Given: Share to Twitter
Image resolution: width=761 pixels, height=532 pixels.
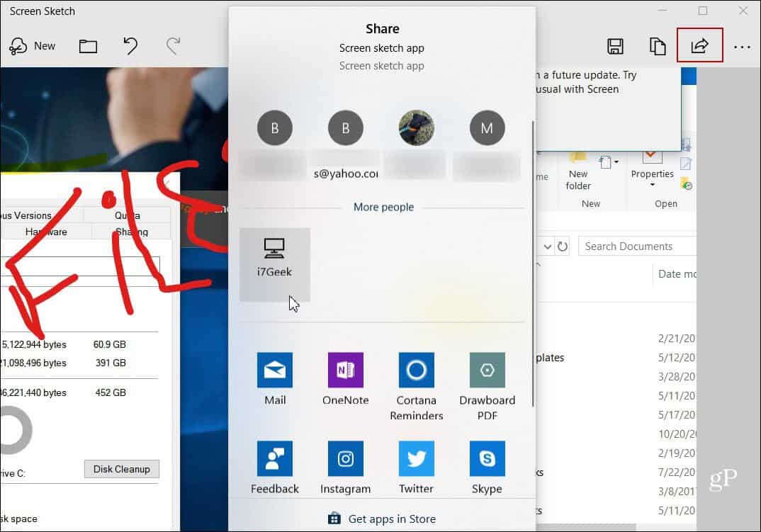Looking at the screenshot, I should 417,468.
